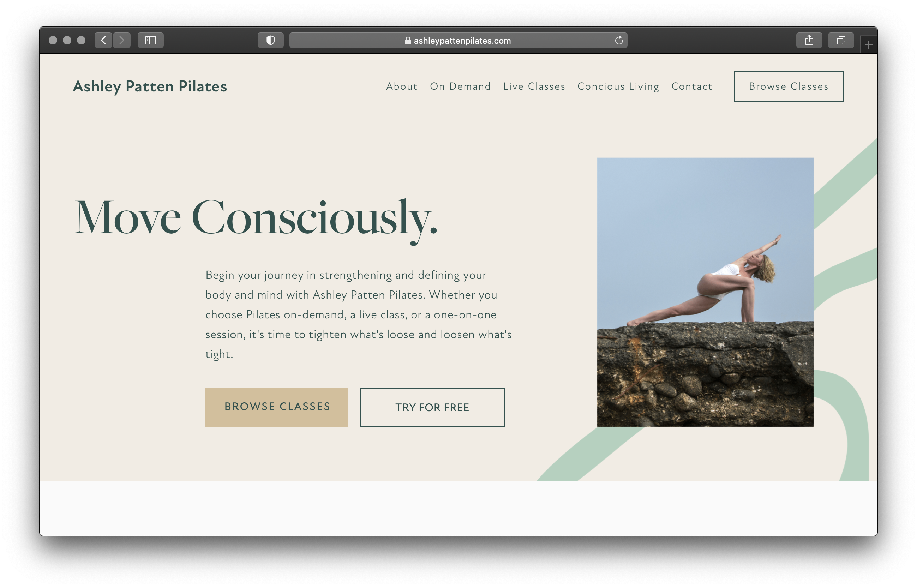The width and height of the screenshot is (917, 588).
Task: Open the About menu item
Action: coord(402,86)
